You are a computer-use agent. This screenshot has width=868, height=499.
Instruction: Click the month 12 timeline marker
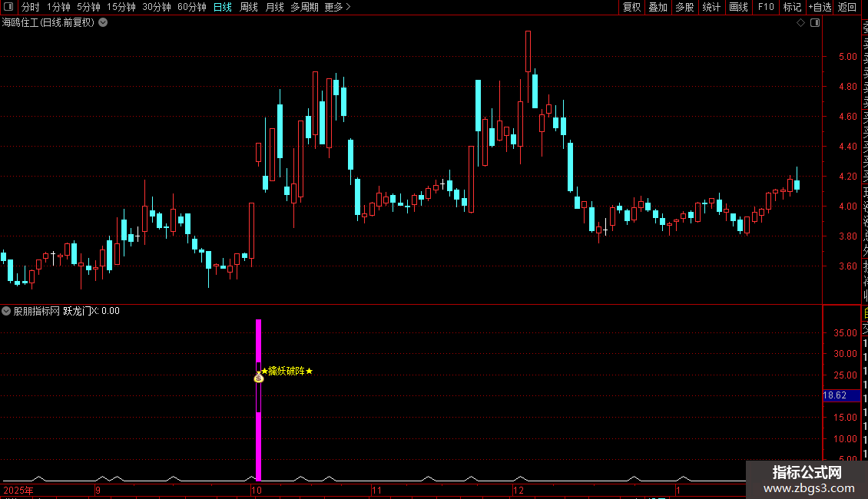(x=518, y=490)
